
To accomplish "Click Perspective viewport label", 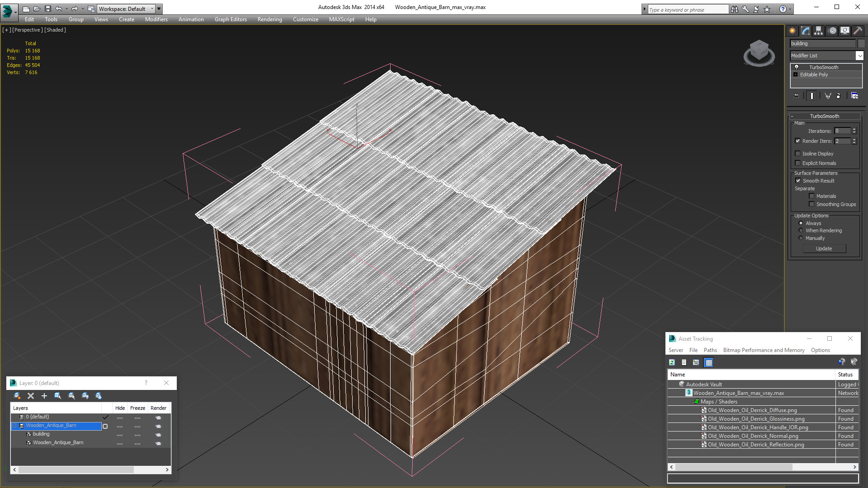I will pos(28,30).
